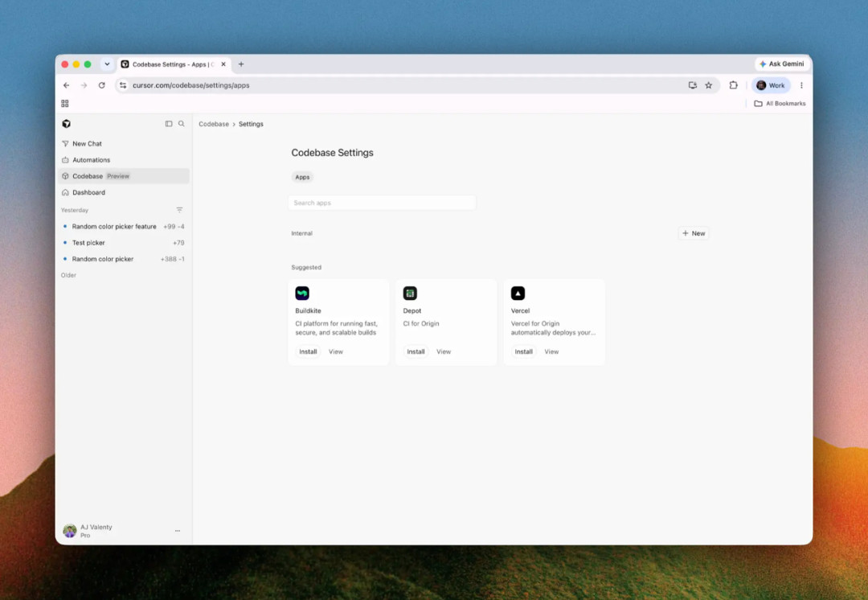
Task: Open the Random color picker feature chat
Action: (x=124, y=227)
